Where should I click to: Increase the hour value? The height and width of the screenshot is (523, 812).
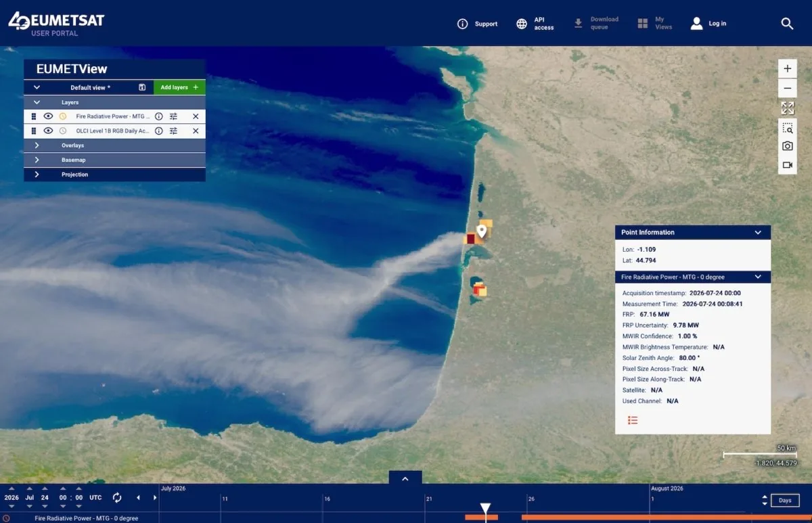[63, 488]
